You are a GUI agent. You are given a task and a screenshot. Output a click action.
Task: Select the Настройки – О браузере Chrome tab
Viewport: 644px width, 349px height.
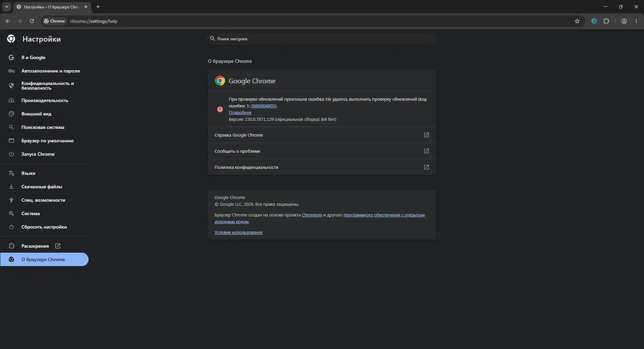pyautogui.click(x=52, y=7)
